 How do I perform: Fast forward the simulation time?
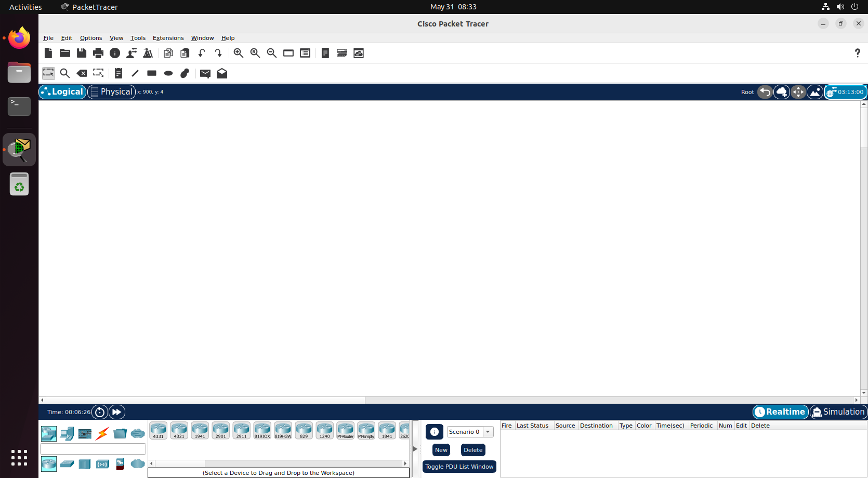click(117, 412)
